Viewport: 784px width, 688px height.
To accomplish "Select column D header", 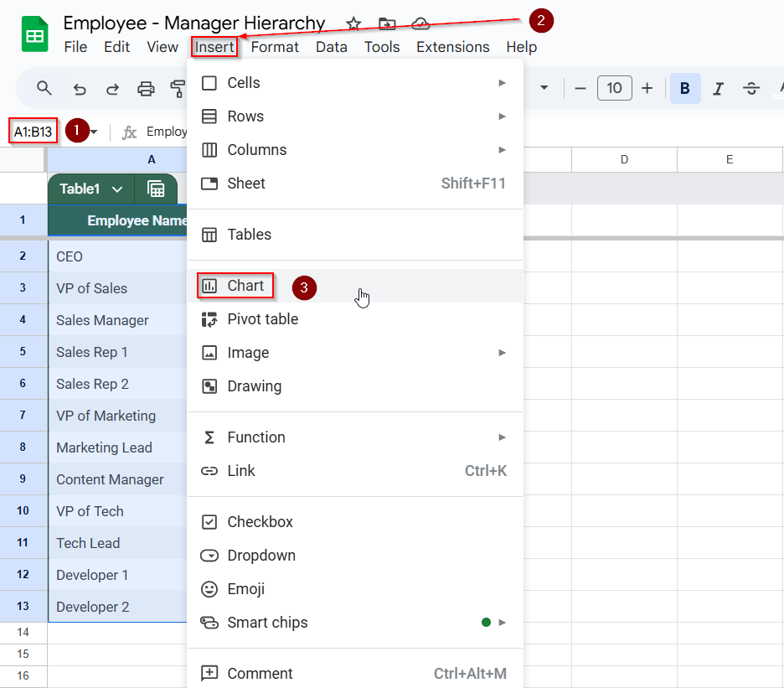I will [x=624, y=159].
